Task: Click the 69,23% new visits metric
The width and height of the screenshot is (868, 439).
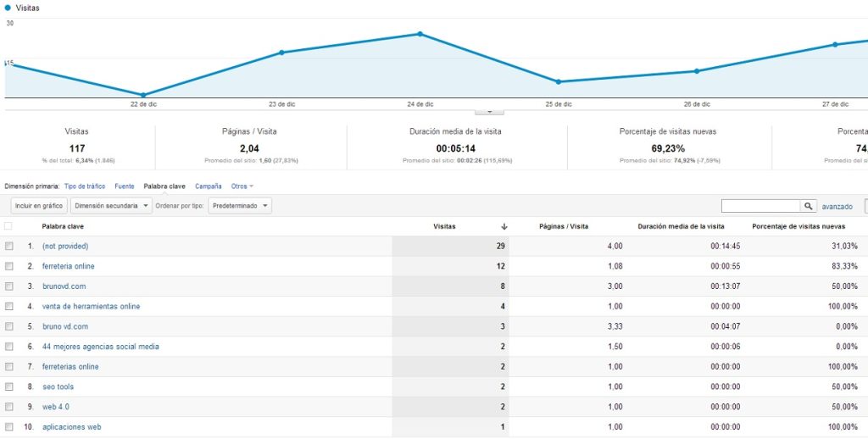Action: click(x=668, y=148)
